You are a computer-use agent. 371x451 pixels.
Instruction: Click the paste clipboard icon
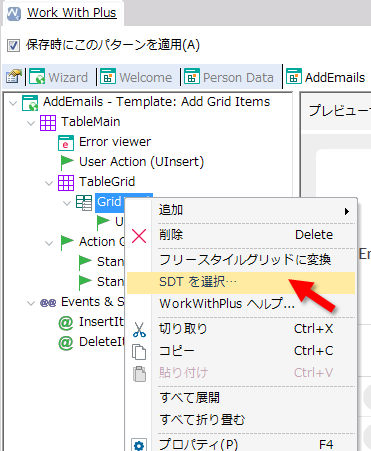pyautogui.click(x=139, y=374)
